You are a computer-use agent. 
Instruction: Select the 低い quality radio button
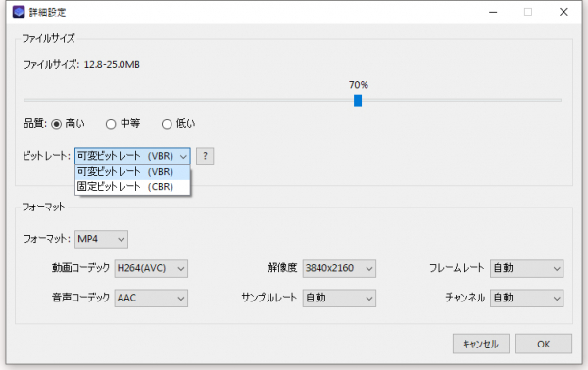tap(167, 124)
